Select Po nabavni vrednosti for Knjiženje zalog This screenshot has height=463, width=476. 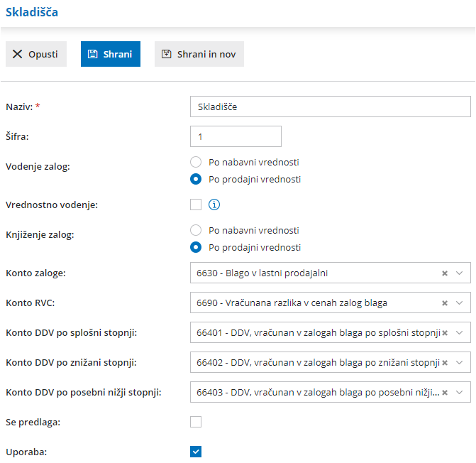[197, 231]
